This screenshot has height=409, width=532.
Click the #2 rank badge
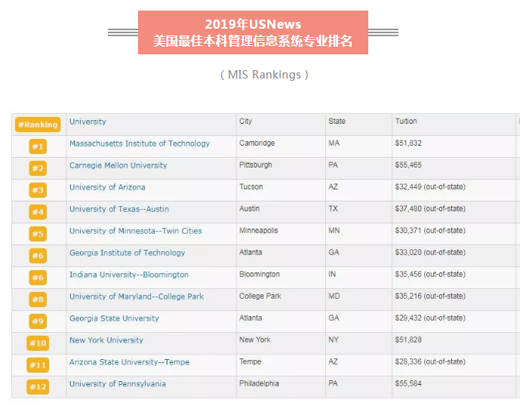click(38, 168)
